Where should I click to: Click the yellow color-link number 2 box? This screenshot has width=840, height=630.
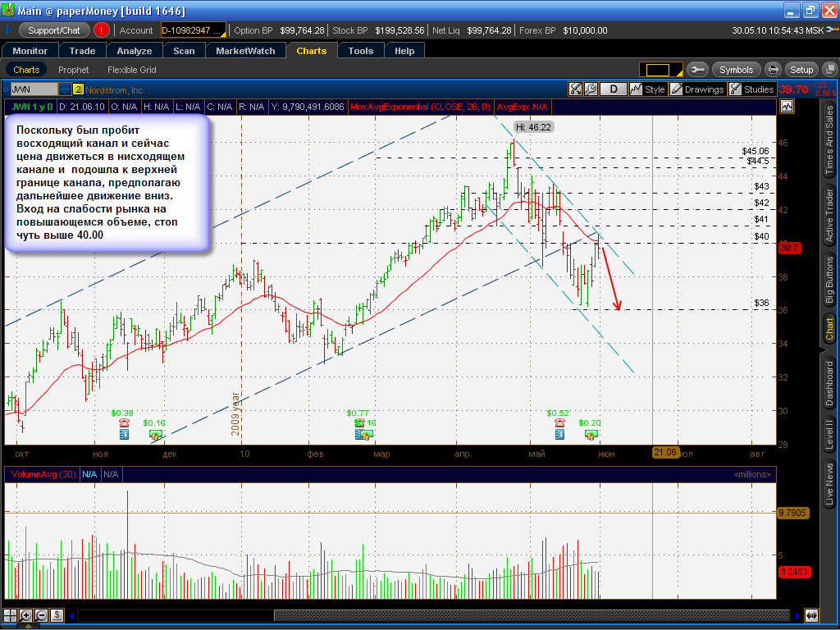(x=78, y=89)
